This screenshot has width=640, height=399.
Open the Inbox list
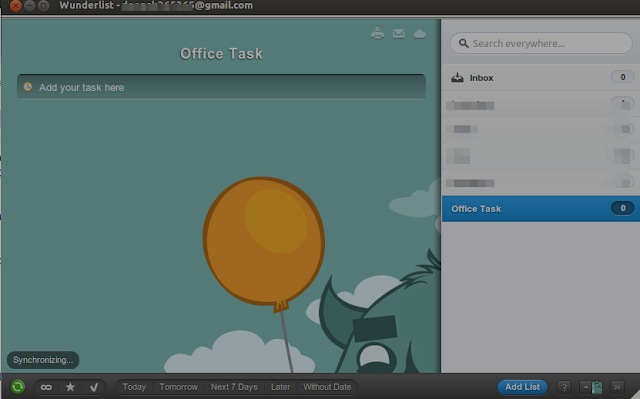tap(540, 77)
